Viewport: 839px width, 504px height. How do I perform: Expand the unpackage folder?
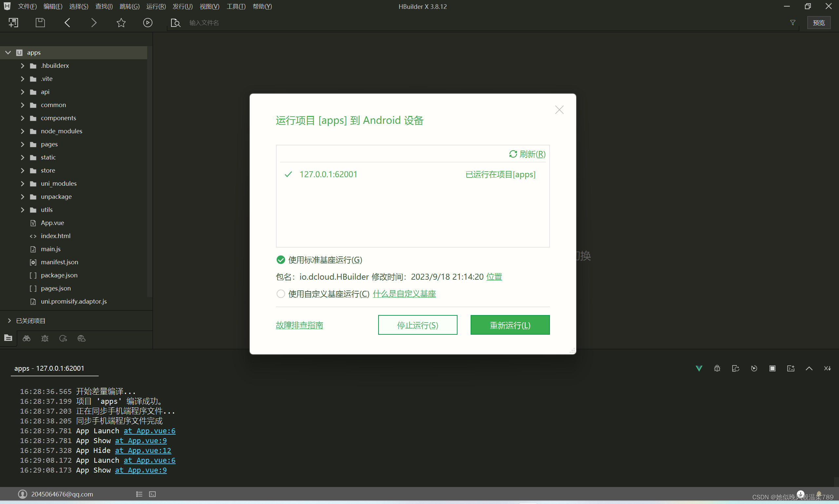[x=22, y=197]
